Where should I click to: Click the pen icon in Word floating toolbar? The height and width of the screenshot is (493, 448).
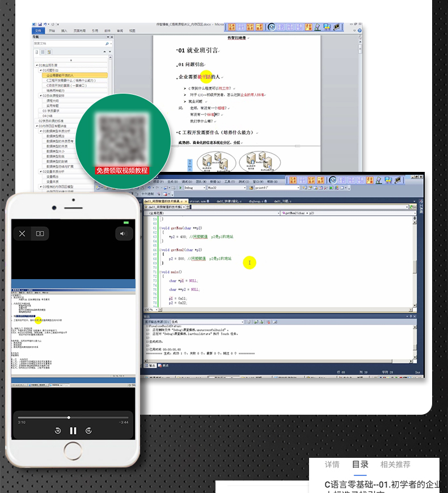tap(318, 27)
